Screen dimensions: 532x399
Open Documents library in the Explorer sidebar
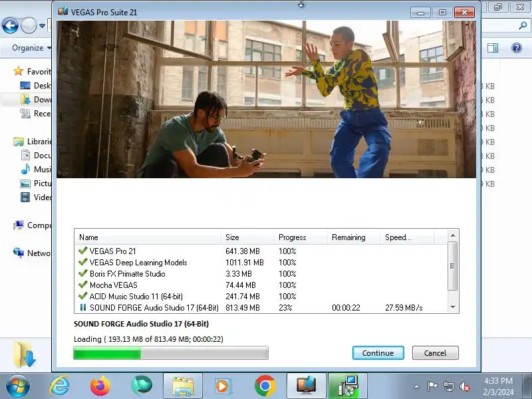click(36, 155)
